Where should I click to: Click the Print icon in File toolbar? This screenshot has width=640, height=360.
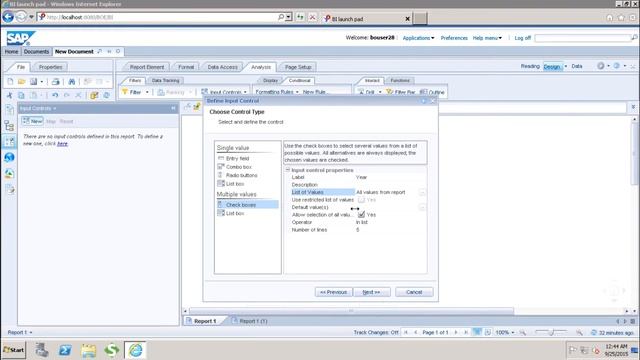click(56, 82)
